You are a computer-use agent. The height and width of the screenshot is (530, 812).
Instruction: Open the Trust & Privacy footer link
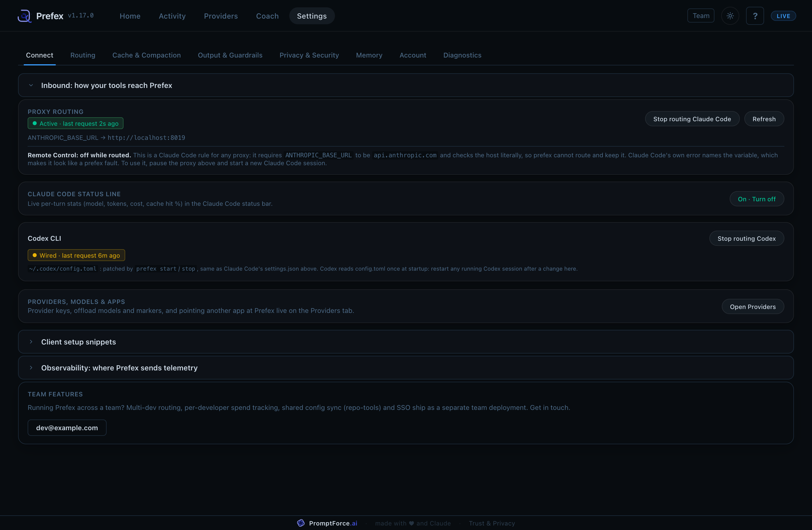pos(492,523)
